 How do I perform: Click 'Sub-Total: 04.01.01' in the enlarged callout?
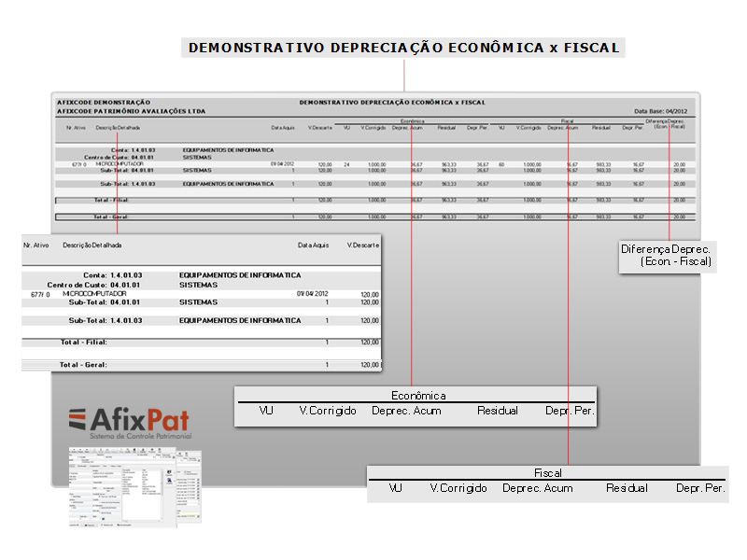[x=105, y=302]
